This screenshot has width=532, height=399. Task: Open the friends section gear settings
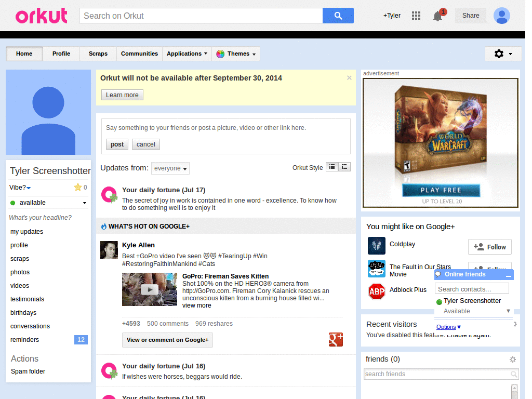click(x=512, y=360)
